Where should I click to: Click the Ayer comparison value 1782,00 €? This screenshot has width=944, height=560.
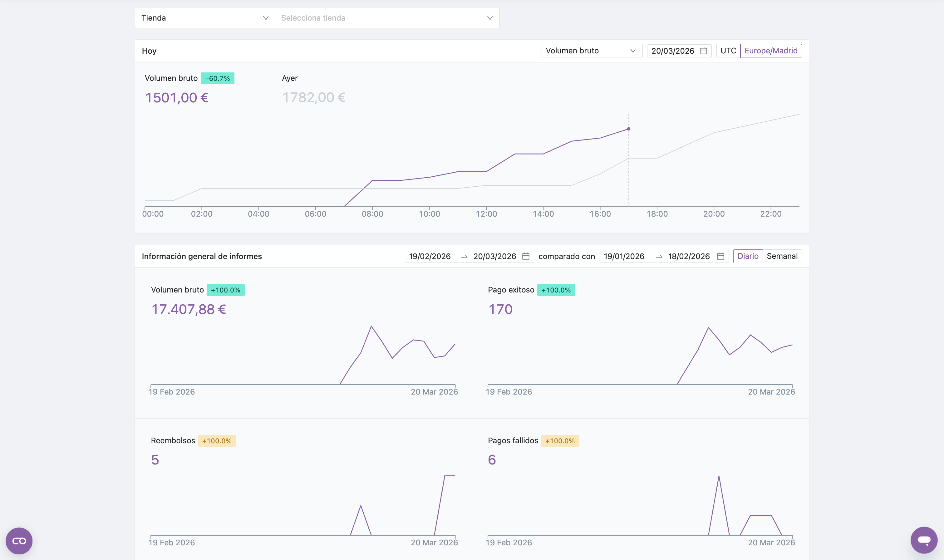pos(314,97)
